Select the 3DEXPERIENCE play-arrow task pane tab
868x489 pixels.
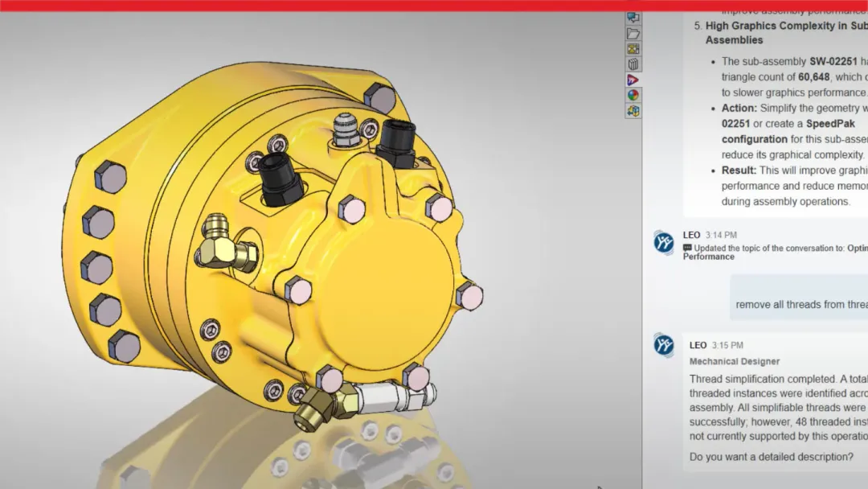coord(633,80)
